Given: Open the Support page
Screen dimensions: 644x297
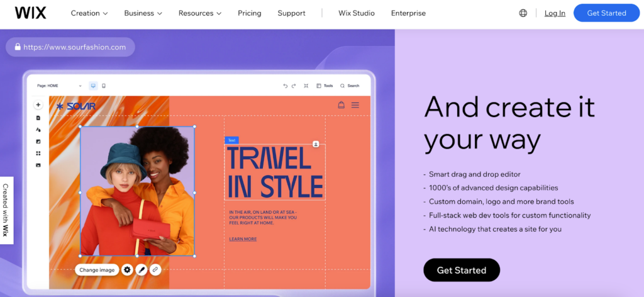Looking at the screenshot, I should click(x=291, y=13).
